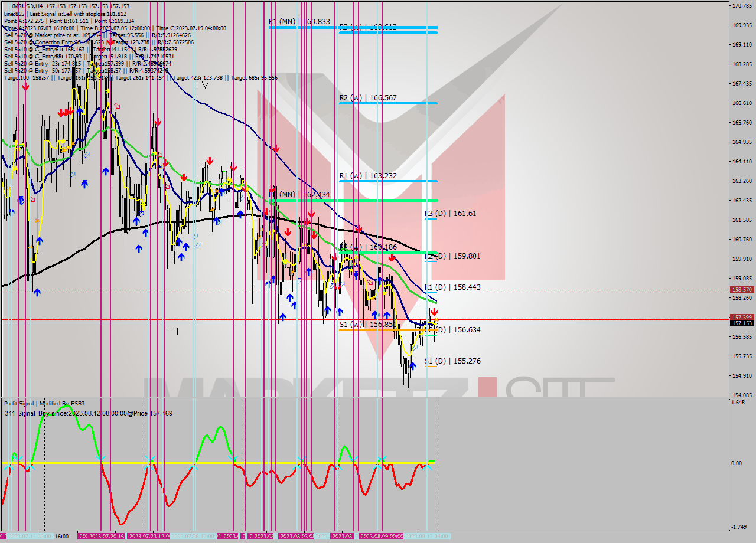Select the R1 (D) | 158.443 pivot label
Image resolution: width=756 pixels, height=543 pixels.
452,287
